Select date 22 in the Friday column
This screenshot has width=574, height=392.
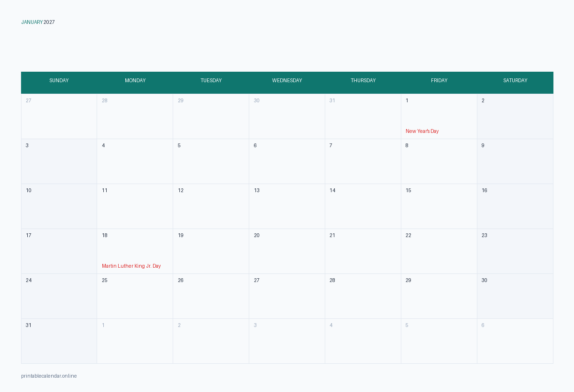coord(408,236)
